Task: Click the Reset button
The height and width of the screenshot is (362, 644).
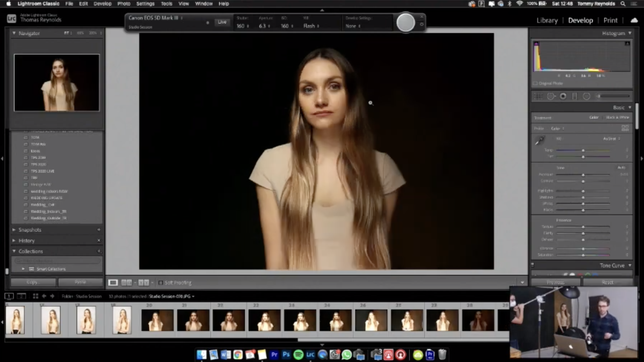Action: tap(607, 282)
